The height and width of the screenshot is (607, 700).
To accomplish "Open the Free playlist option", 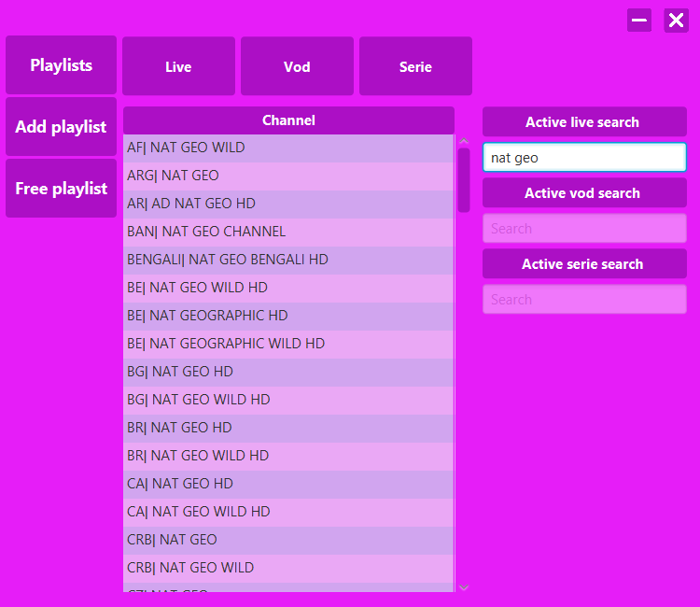I will pos(62,189).
